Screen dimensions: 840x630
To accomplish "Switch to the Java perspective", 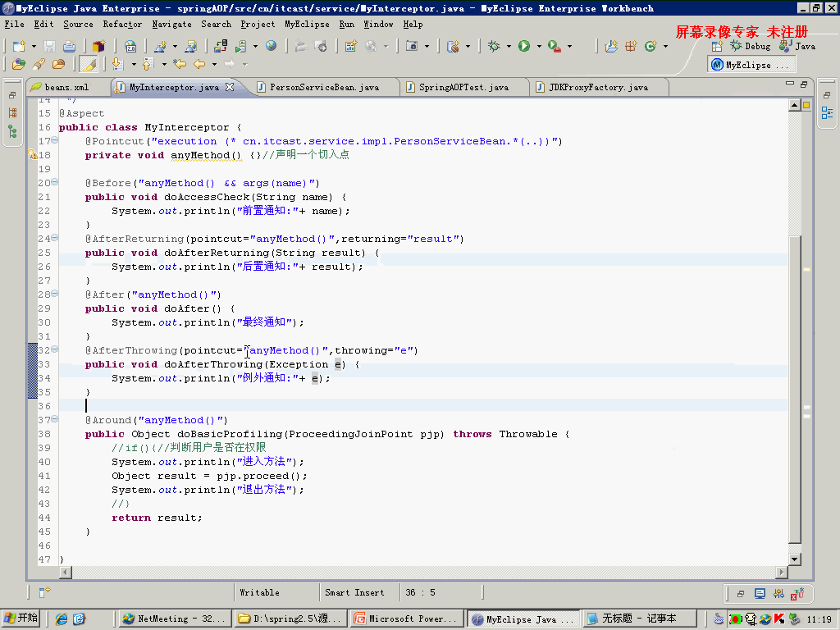I will click(797, 46).
